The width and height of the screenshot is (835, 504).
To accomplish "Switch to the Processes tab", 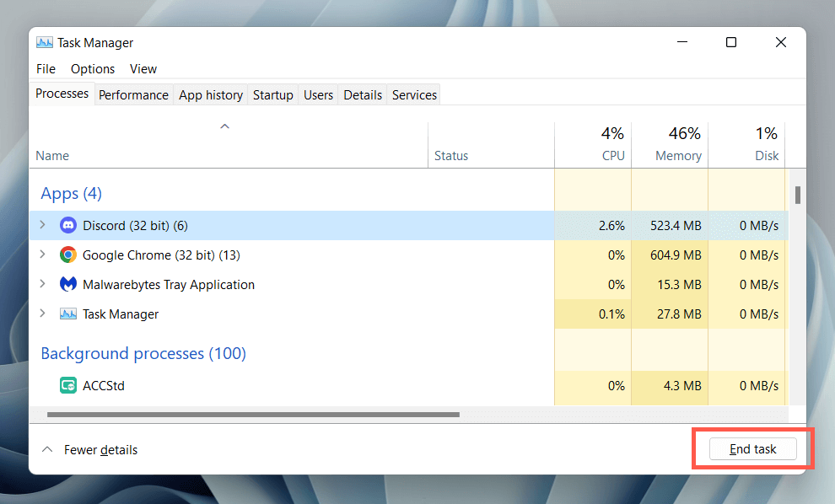I will point(62,94).
